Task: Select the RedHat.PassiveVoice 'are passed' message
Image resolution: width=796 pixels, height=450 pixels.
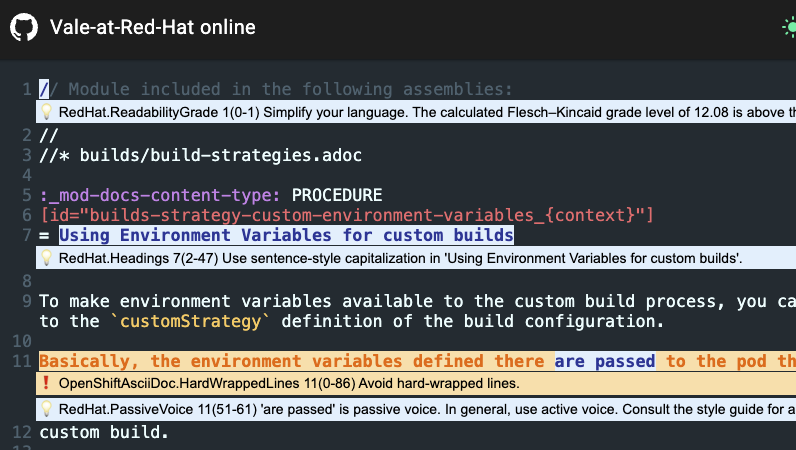Action: point(416,409)
